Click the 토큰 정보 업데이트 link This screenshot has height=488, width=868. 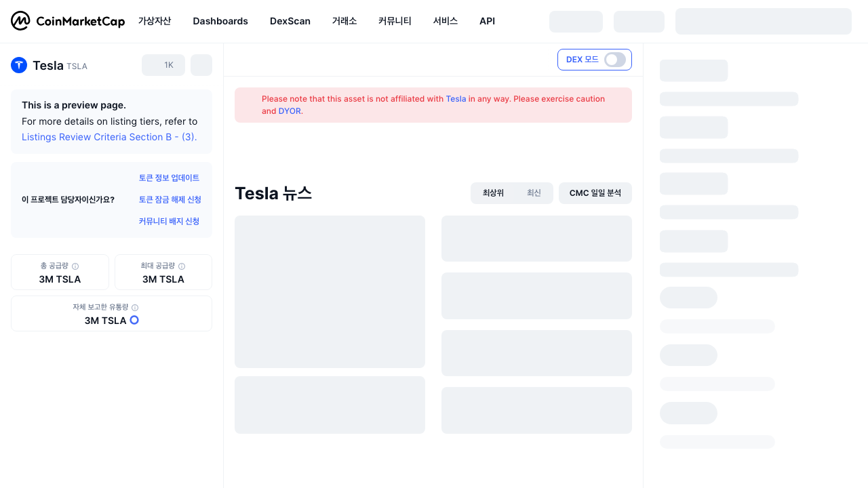pos(169,178)
